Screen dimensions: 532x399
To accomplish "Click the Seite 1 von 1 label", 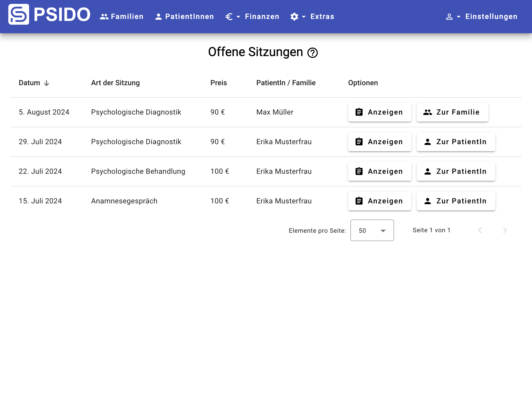I will (431, 230).
